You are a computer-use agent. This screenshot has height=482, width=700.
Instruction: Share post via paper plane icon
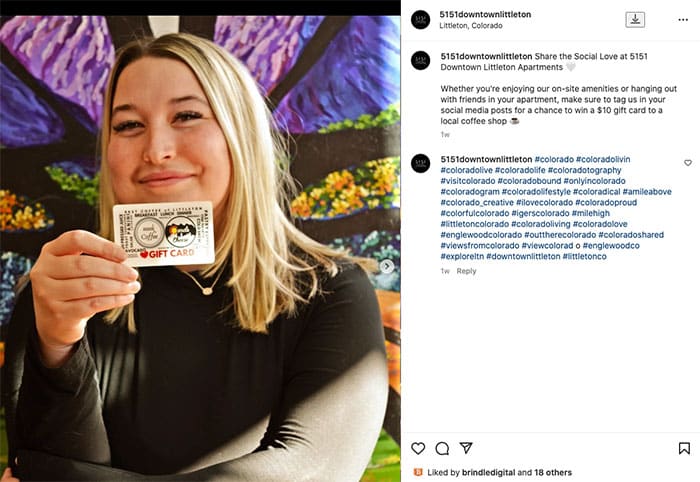(x=466, y=448)
